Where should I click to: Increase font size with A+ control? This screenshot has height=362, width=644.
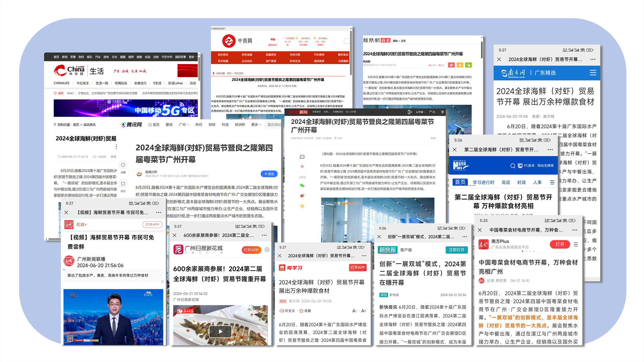coord(363,311)
